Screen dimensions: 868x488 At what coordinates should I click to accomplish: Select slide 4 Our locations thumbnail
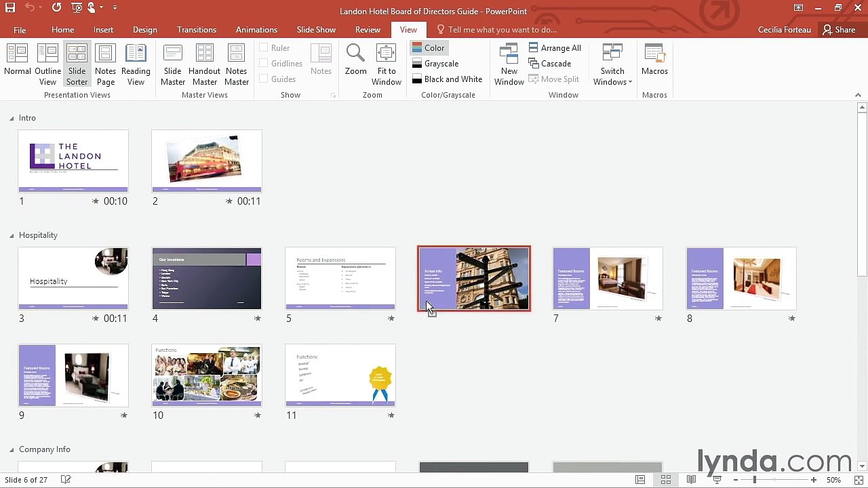207,279
